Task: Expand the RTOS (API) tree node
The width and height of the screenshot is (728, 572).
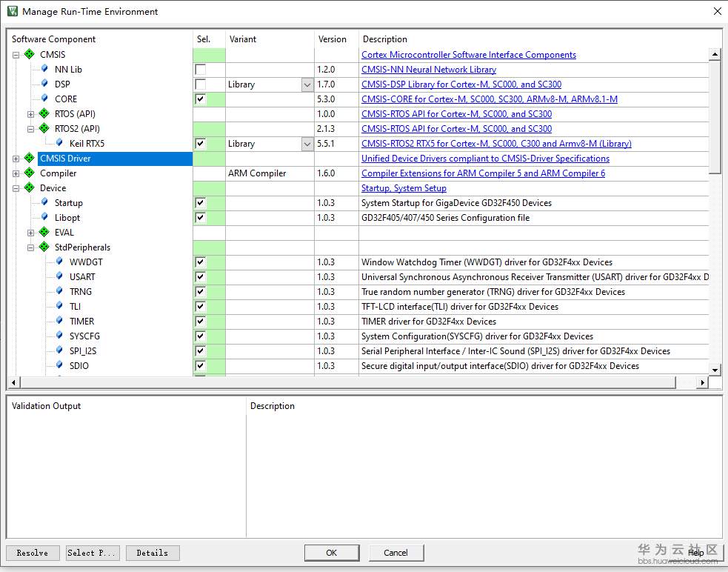Action: tap(30, 114)
